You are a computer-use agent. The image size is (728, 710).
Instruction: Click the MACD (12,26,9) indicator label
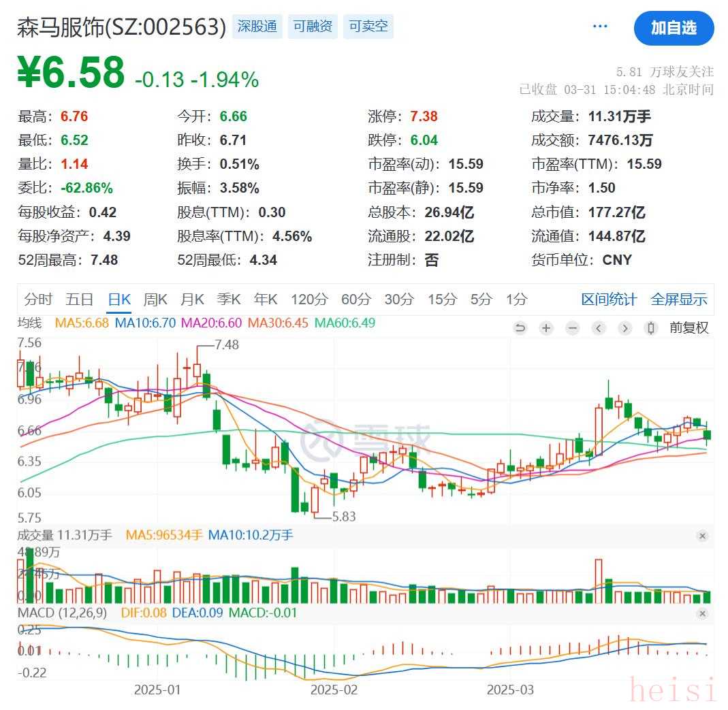click(x=62, y=613)
